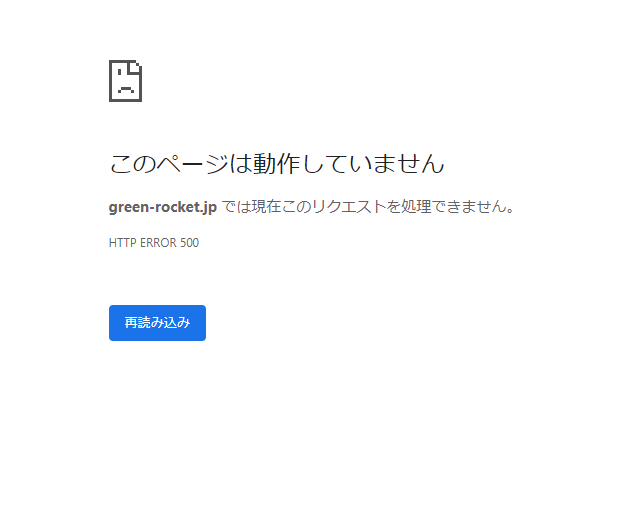Click the word ERROR in the error code
The image size is (623, 507).
click(159, 243)
